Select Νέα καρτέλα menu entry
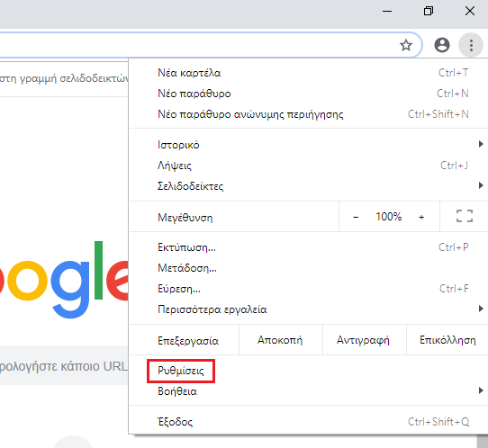Screen dimensions: 488x448 point(309,73)
